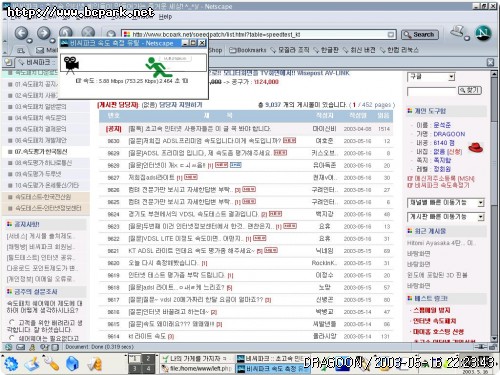The image size is (500, 375).
Task: Open the wrench tools launcher on desktop panel
Action: click(x=52, y=363)
